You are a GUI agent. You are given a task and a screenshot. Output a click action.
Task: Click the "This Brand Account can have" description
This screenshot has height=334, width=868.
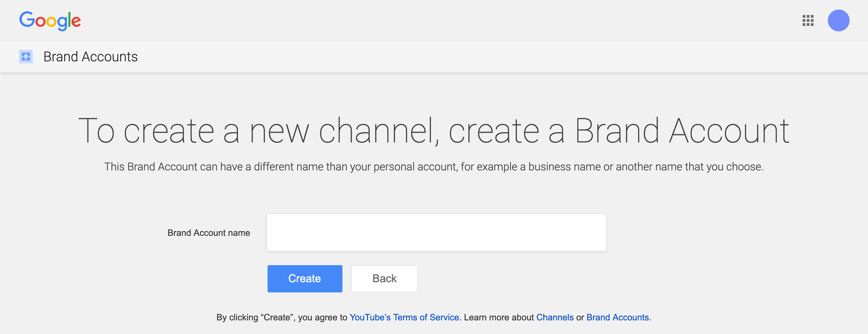[x=434, y=167]
